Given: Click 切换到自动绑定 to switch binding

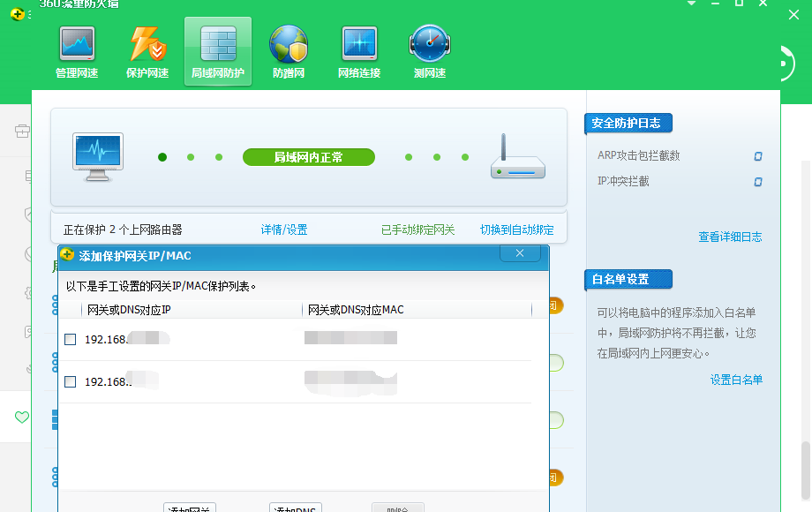Looking at the screenshot, I should (x=517, y=230).
